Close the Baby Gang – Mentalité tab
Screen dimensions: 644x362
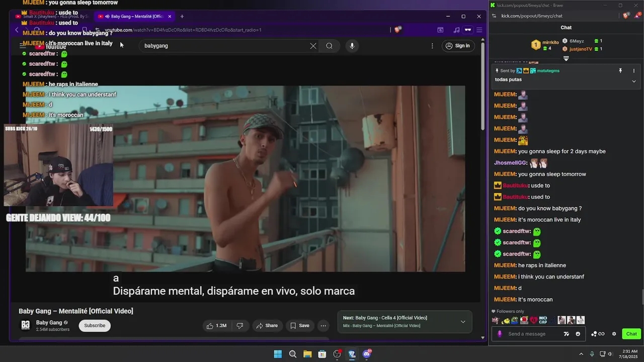[x=170, y=17]
